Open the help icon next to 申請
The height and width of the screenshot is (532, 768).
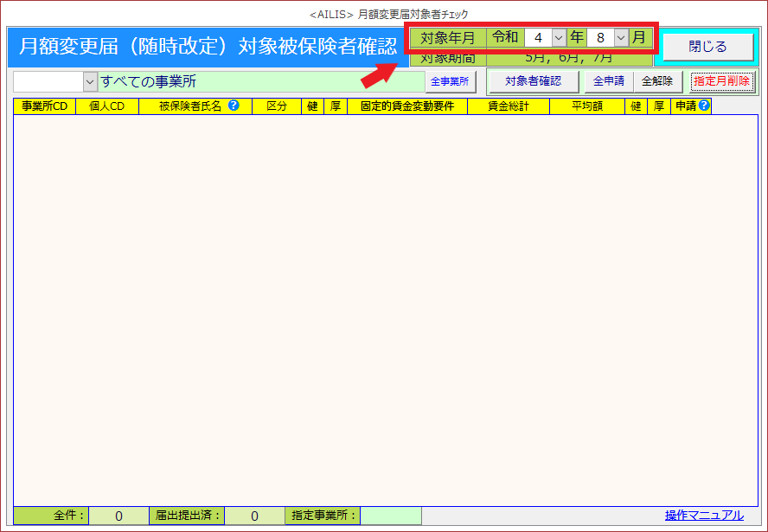point(704,106)
